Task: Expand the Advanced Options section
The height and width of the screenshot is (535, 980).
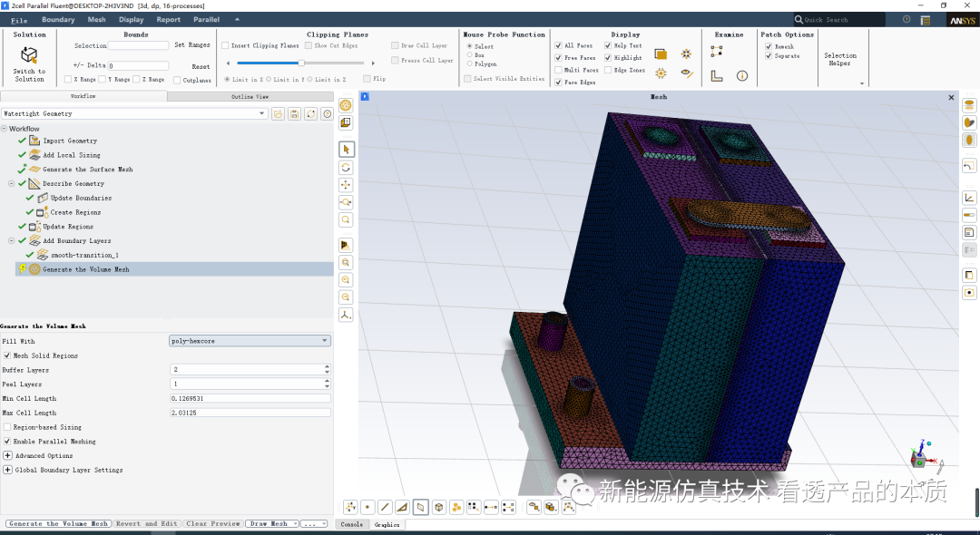Action: (x=8, y=456)
